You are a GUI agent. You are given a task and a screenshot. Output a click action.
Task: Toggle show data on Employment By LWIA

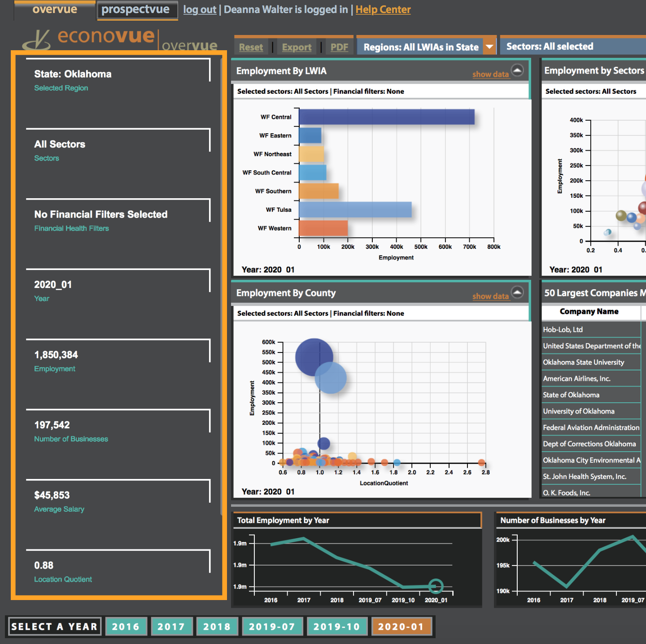[491, 74]
